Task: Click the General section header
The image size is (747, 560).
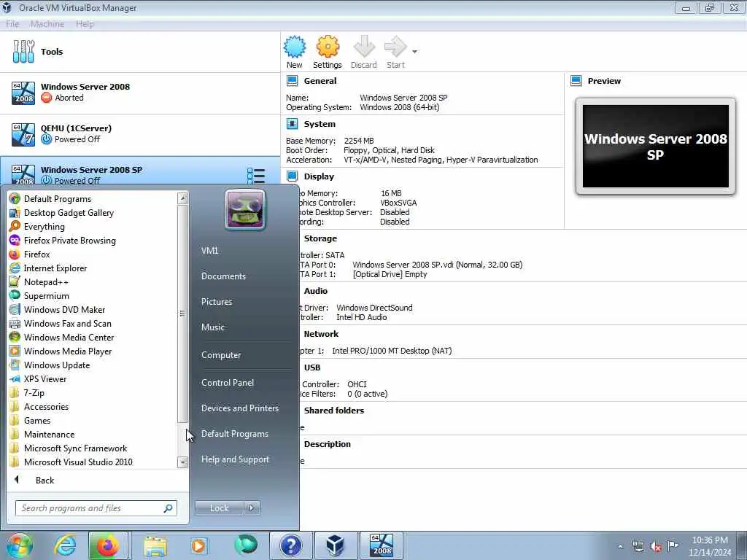Action: [320, 81]
